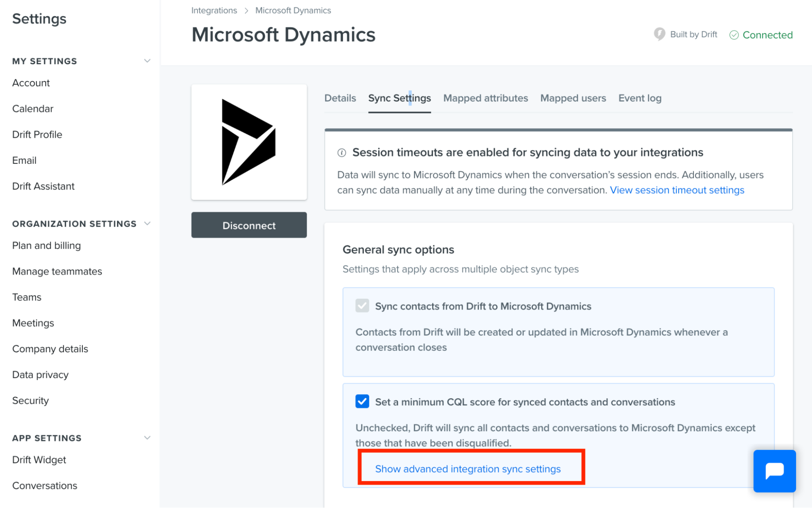Open Drift Assistant settings
The height and width of the screenshot is (508, 812).
click(x=43, y=186)
